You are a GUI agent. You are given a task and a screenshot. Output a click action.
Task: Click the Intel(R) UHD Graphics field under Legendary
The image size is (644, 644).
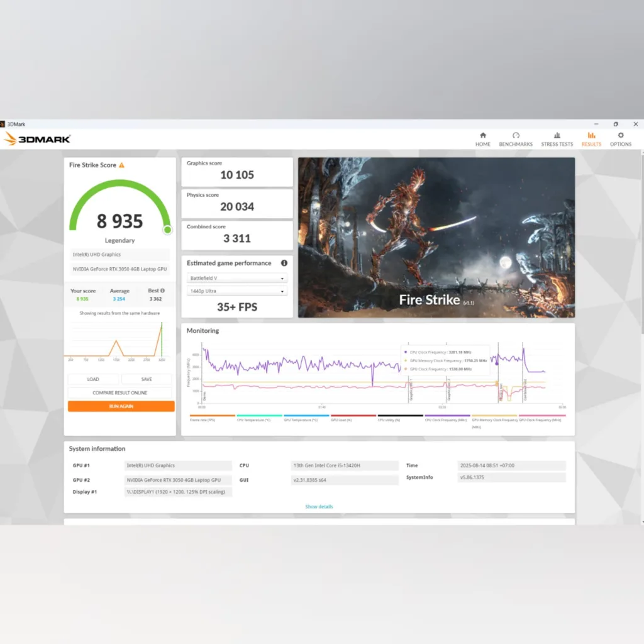tap(119, 255)
